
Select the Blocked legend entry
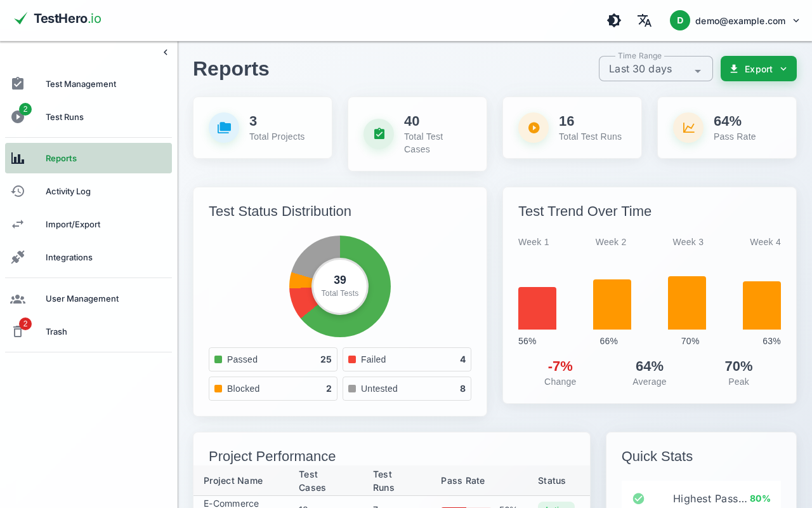[x=273, y=389]
